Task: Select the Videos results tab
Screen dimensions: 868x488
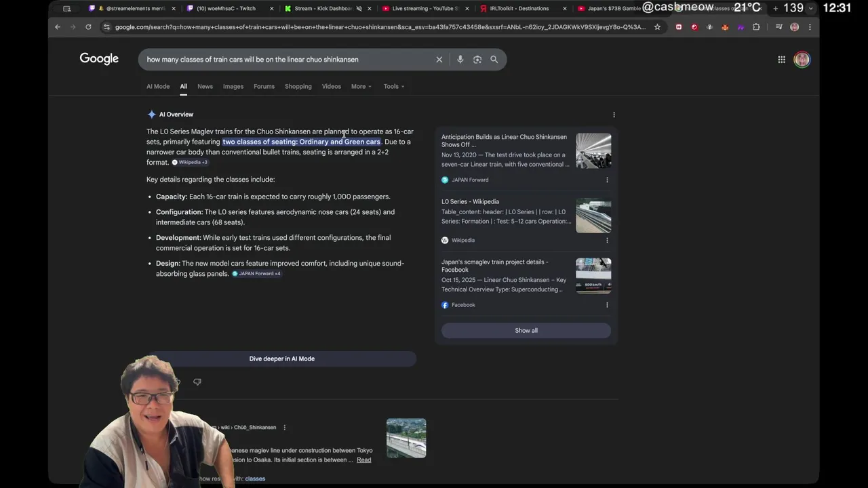Action: pyautogui.click(x=332, y=87)
